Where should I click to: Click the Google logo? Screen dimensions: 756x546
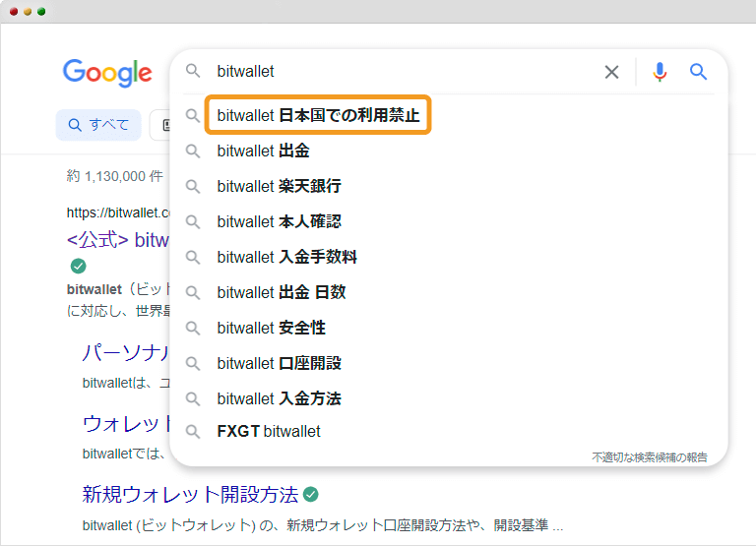(107, 73)
